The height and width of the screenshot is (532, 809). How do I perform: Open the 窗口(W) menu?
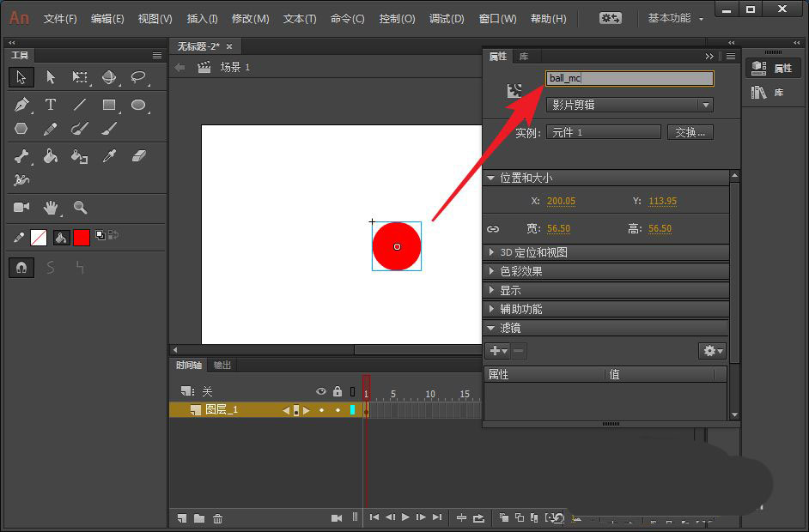pos(497,19)
